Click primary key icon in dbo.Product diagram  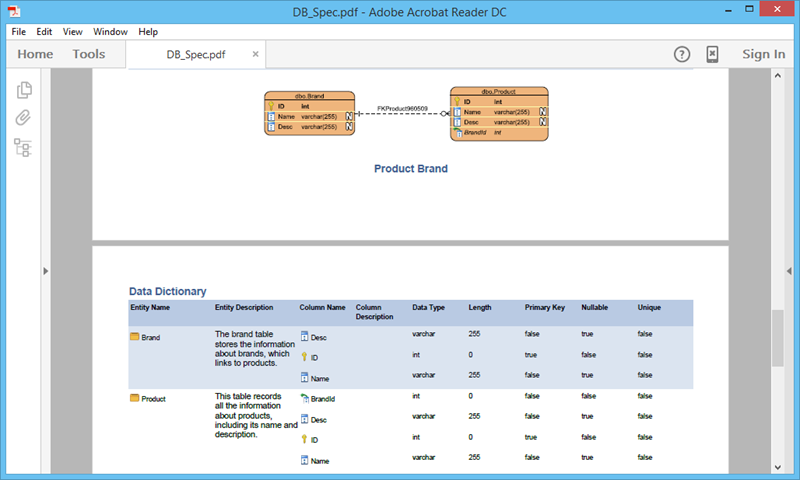tap(457, 101)
